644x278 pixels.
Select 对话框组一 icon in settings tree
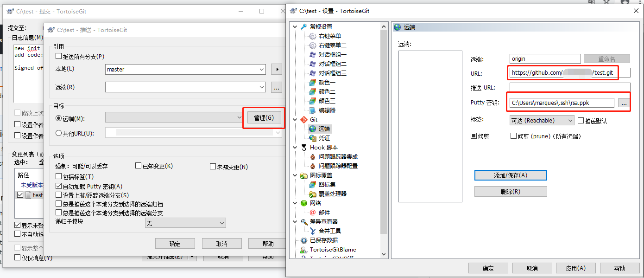tap(313, 54)
